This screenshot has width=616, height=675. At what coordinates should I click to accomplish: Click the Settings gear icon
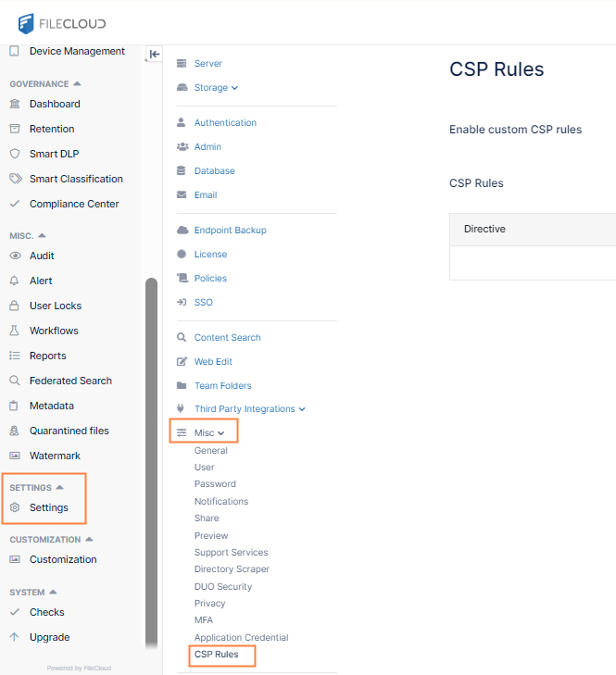[15, 507]
